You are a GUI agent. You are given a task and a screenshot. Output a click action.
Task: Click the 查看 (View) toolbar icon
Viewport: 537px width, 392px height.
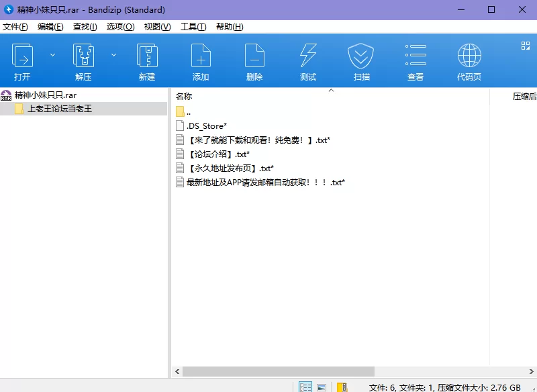(416, 56)
